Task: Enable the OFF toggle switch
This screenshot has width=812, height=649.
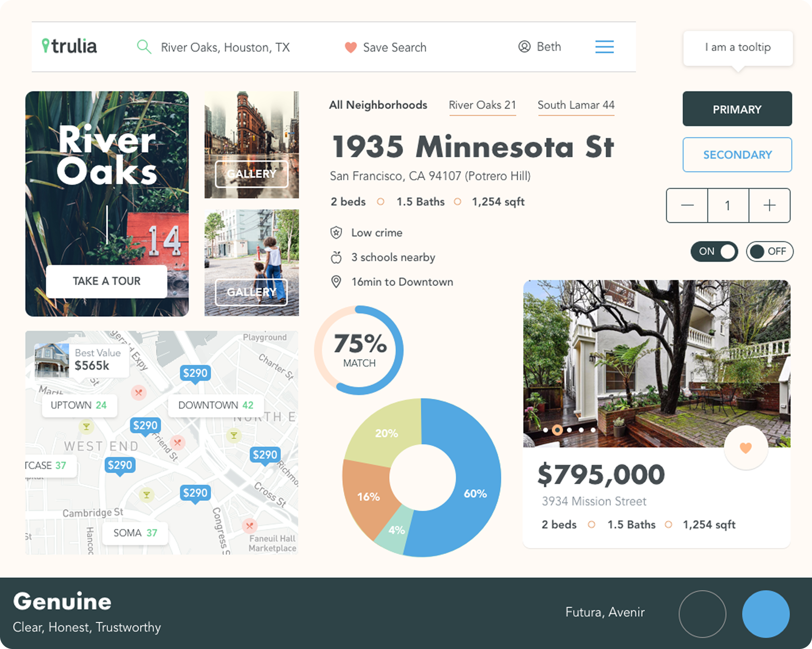Action: pyautogui.click(x=769, y=252)
